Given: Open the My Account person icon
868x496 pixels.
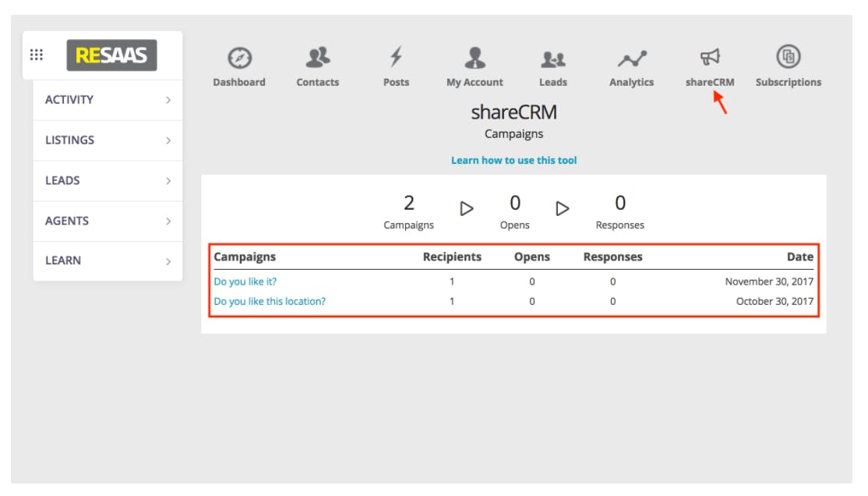Looking at the screenshot, I should [x=475, y=57].
